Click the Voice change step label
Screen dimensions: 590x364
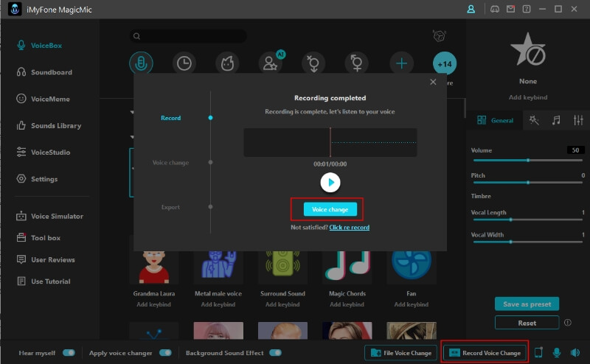[x=170, y=162]
